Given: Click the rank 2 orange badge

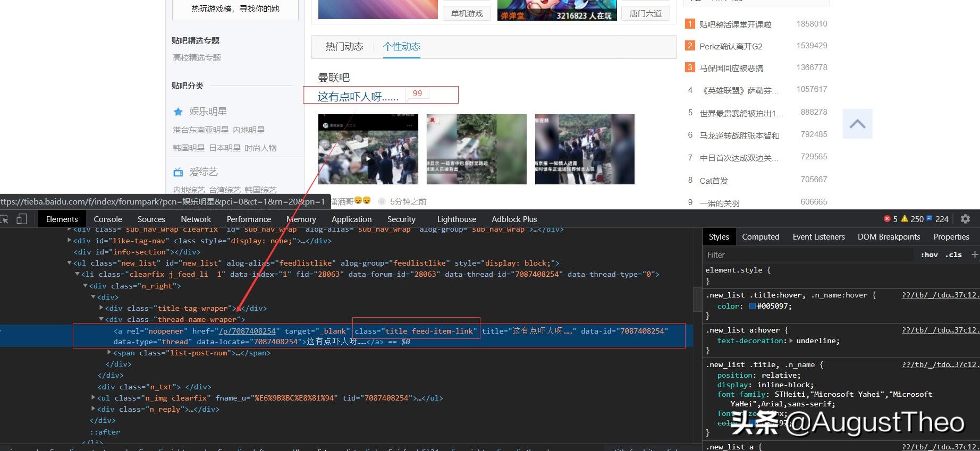Looking at the screenshot, I should pos(690,46).
